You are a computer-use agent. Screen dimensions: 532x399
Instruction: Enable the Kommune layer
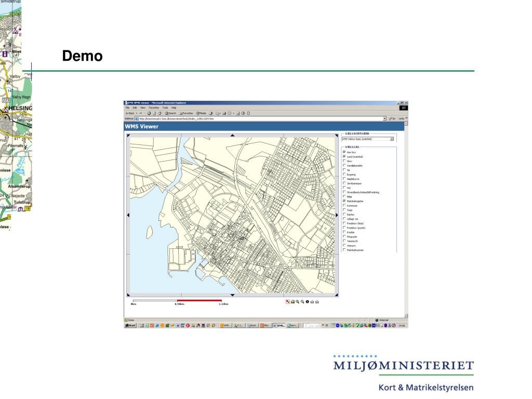point(344,206)
